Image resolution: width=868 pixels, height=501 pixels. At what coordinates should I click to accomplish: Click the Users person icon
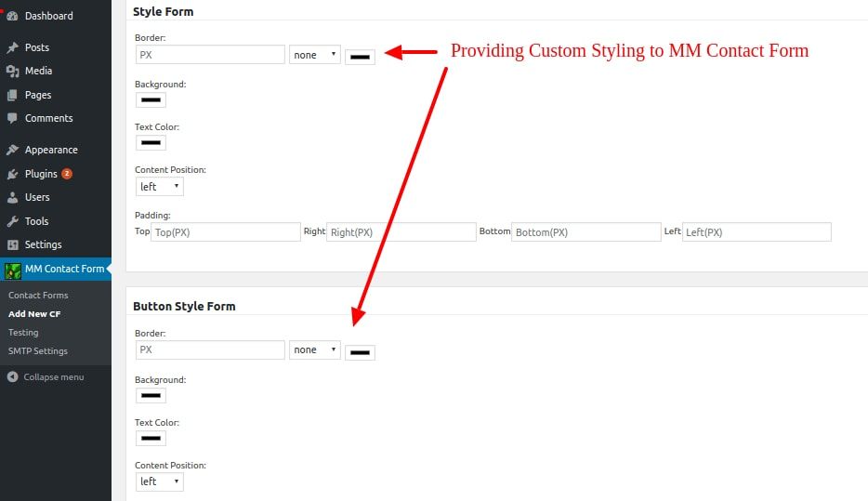(x=12, y=197)
